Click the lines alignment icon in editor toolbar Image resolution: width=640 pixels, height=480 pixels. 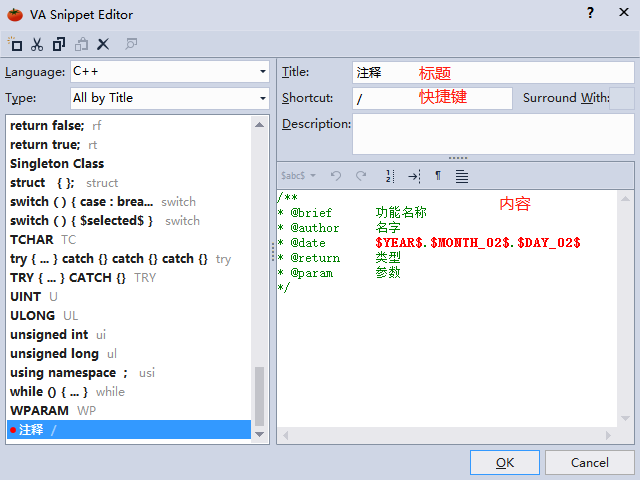click(462, 176)
